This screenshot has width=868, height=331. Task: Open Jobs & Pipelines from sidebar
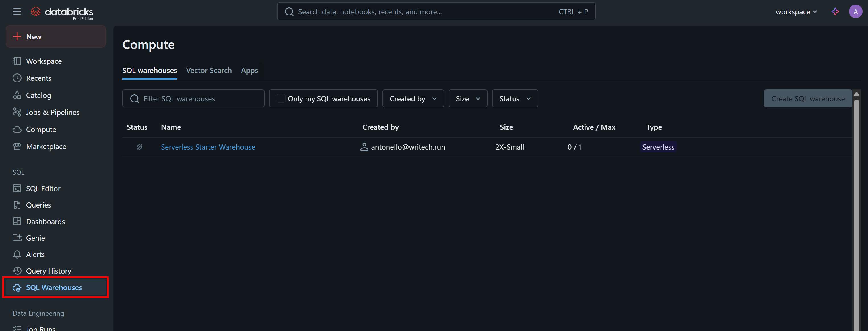coord(53,112)
